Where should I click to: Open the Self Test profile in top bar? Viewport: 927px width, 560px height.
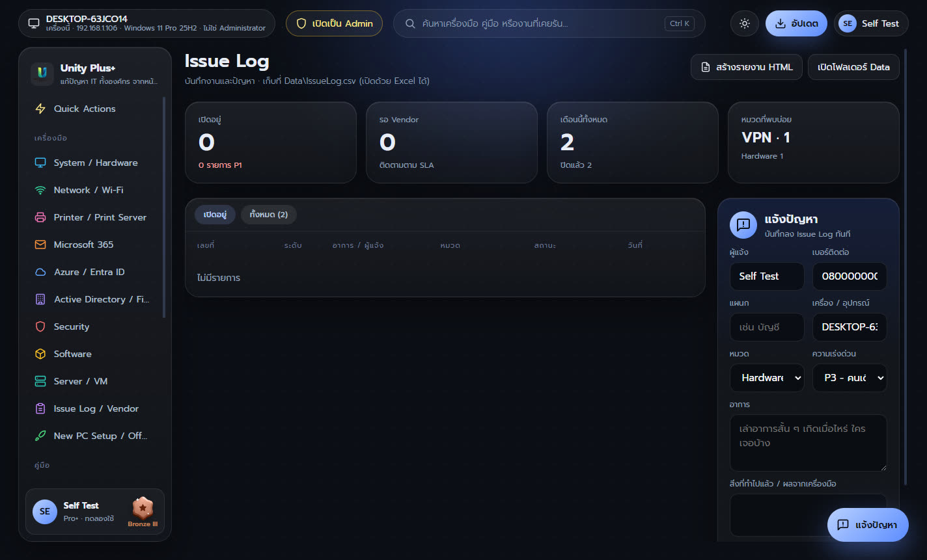click(x=871, y=23)
